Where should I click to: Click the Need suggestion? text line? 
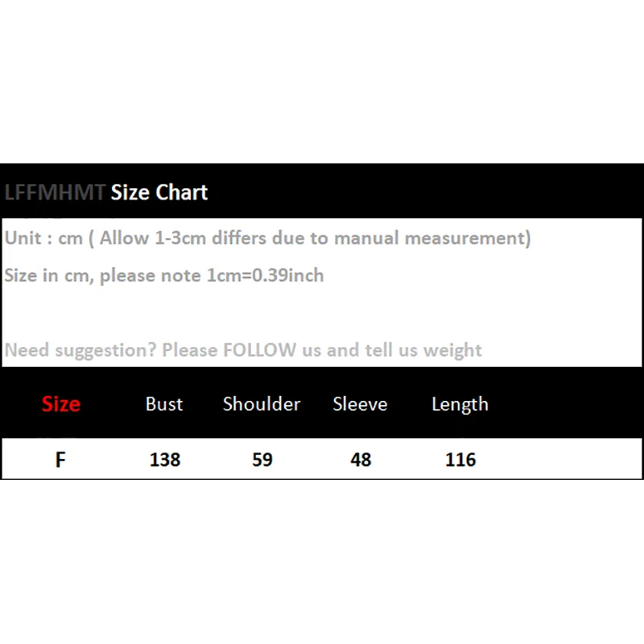pyautogui.click(x=243, y=350)
